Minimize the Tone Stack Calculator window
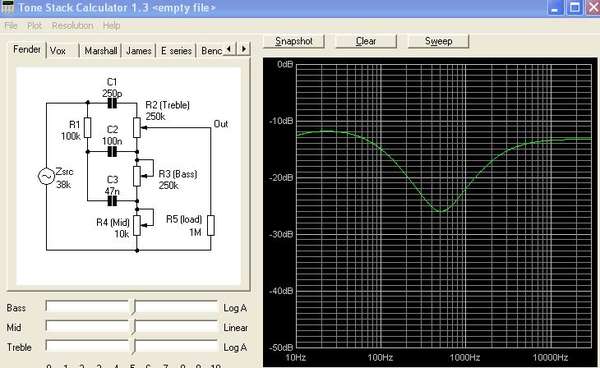 click(555, 8)
